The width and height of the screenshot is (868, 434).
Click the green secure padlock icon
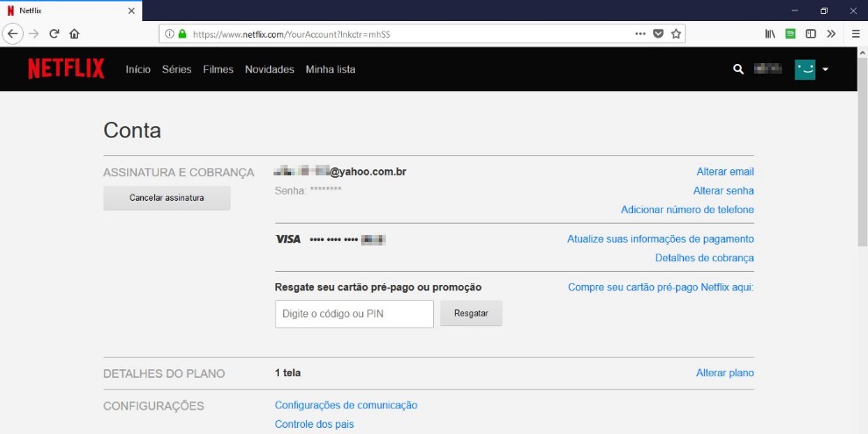pos(182,34)
